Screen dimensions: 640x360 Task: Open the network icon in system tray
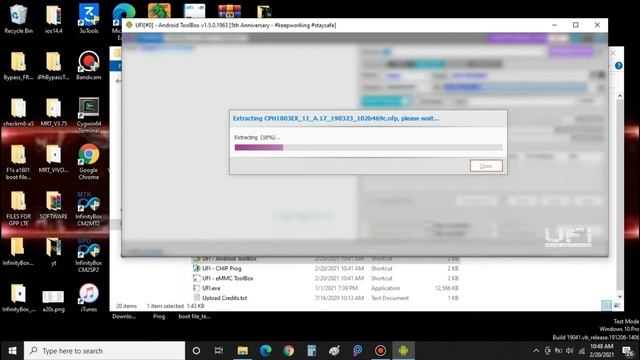[582, 351]
